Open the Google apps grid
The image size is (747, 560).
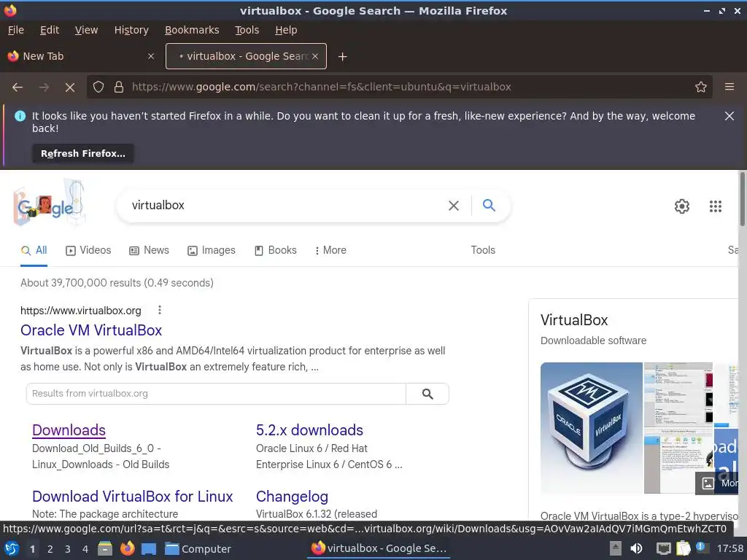(715, 206)
